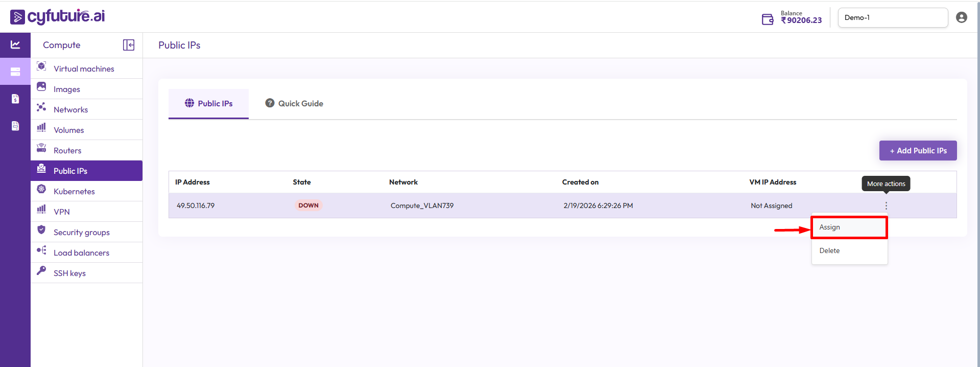The height and width of the screenshot is (367, 980).
Task: Open the Demo-1 project selector
Action: [x=892, y=17]
